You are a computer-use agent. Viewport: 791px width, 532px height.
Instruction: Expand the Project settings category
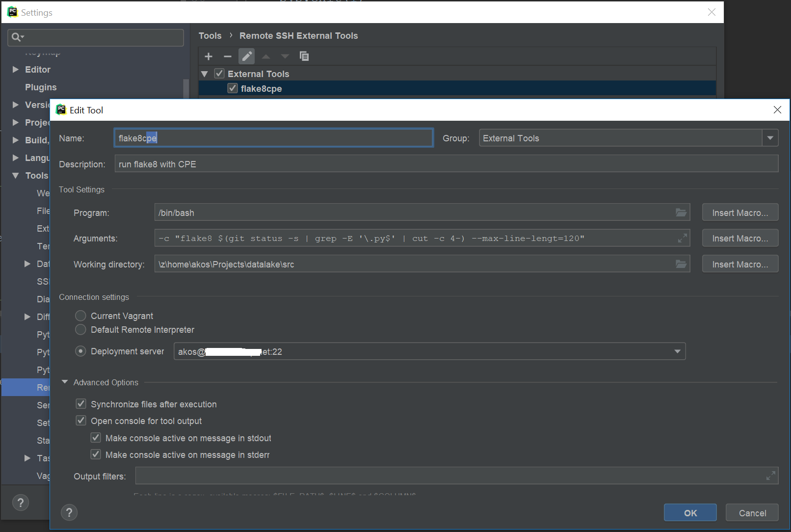coord(15,123)
